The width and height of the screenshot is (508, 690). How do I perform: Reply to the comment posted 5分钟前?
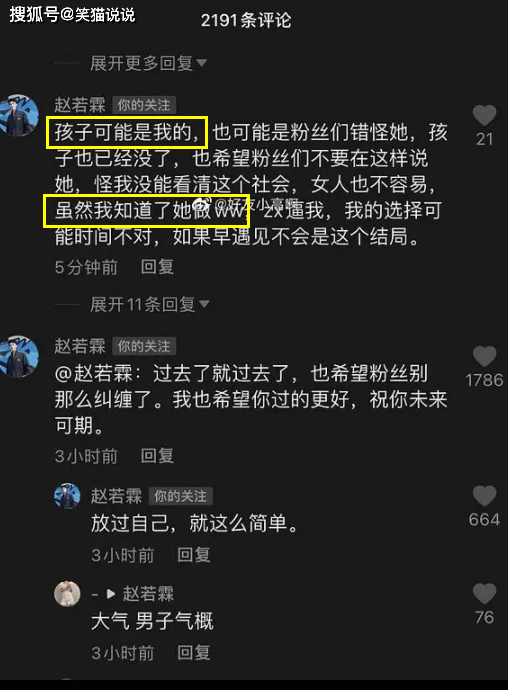coord(157,267)
